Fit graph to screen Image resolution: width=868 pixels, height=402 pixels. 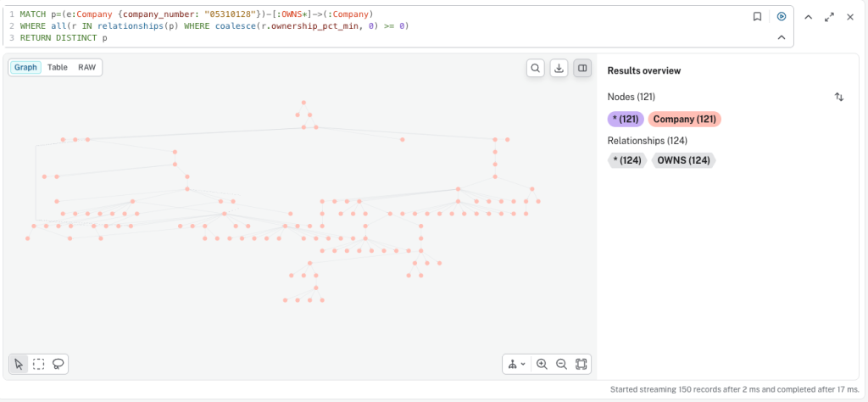tap(581, 364)
